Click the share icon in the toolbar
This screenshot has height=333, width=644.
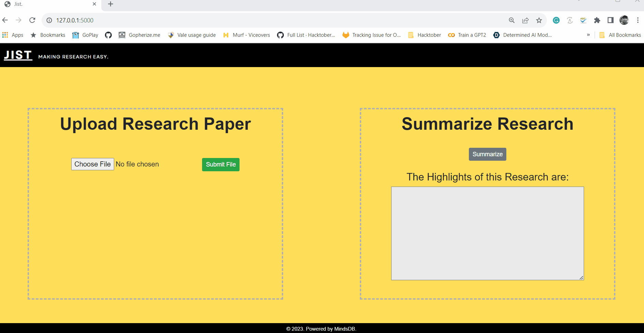tap(525, 20)
